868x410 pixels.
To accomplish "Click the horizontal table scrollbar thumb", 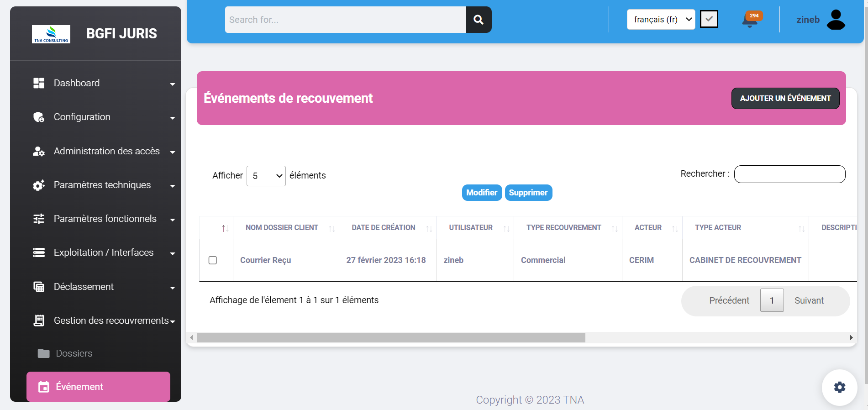I will click(x=391, y=338).
